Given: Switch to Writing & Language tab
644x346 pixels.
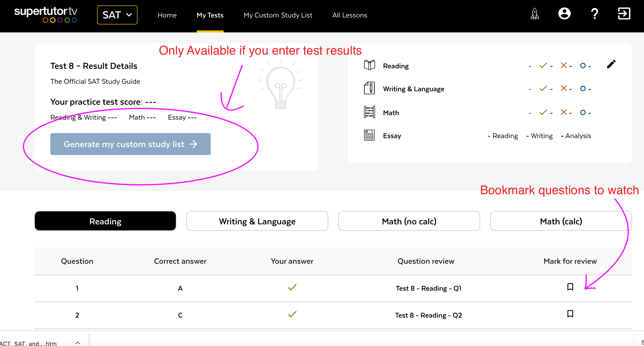Looking at the screenshot, I should coord(257,221).
